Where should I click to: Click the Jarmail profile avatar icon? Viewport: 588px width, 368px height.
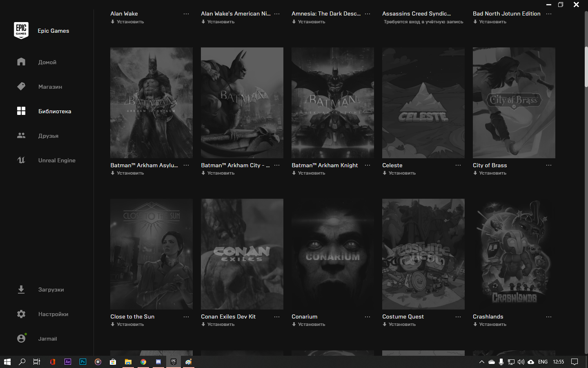pyautogui.click(x=21, y=339)
